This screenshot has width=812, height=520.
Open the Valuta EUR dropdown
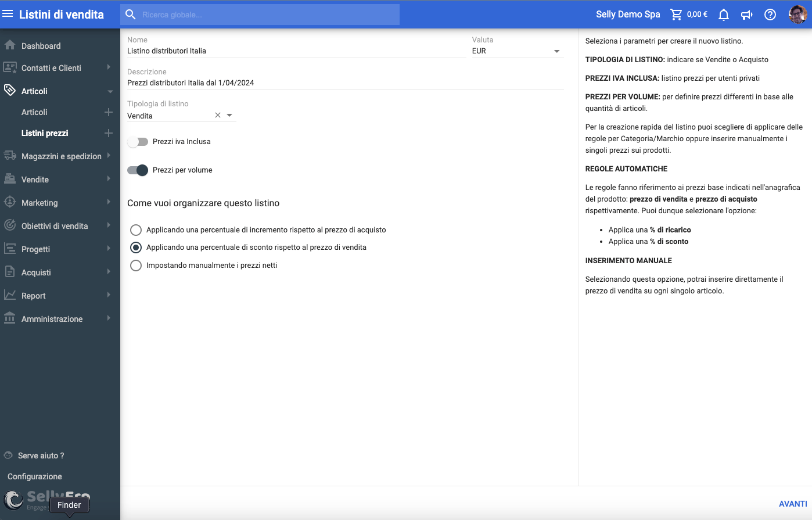556,51
